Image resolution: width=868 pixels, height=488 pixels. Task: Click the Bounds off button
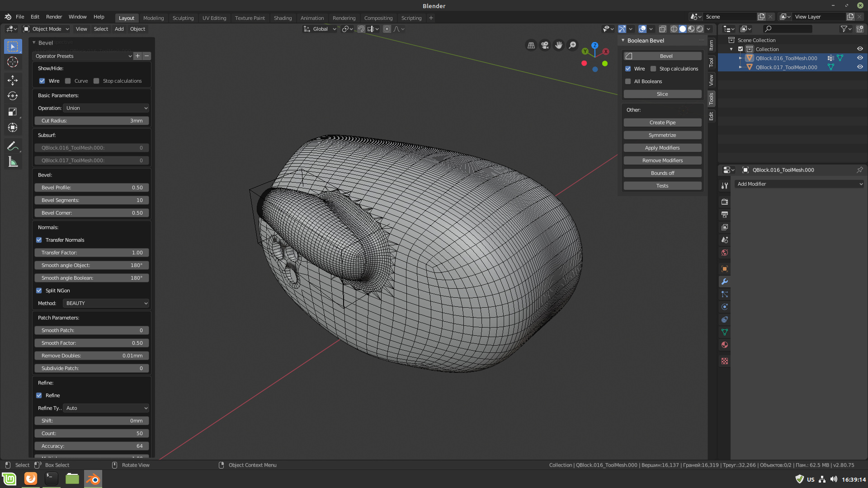662,173
